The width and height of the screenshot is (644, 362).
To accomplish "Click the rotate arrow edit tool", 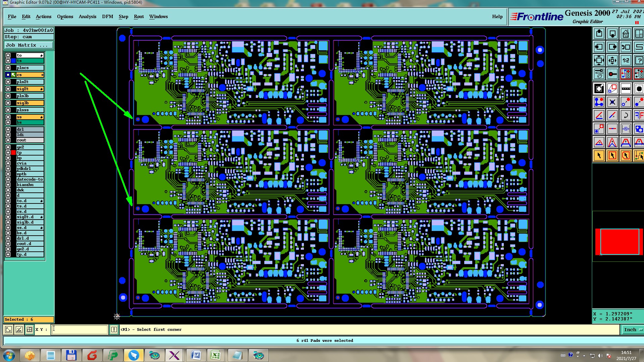I will tap(626, 116).
